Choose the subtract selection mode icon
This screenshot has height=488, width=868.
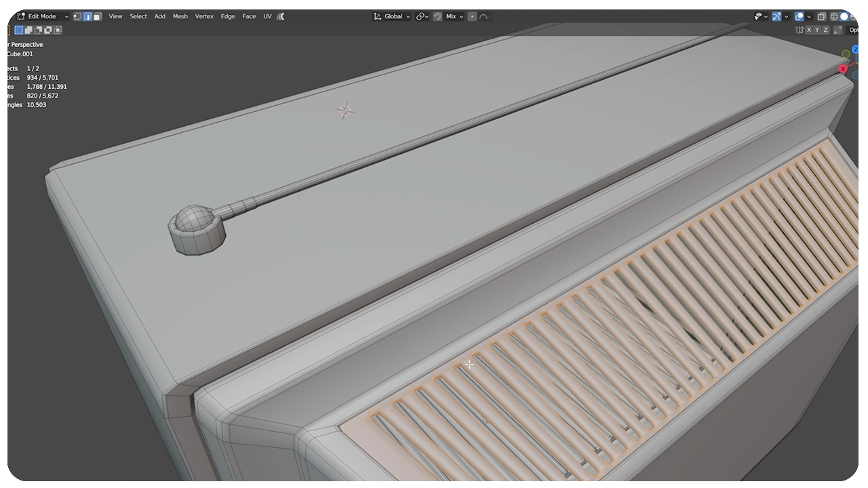39,30
